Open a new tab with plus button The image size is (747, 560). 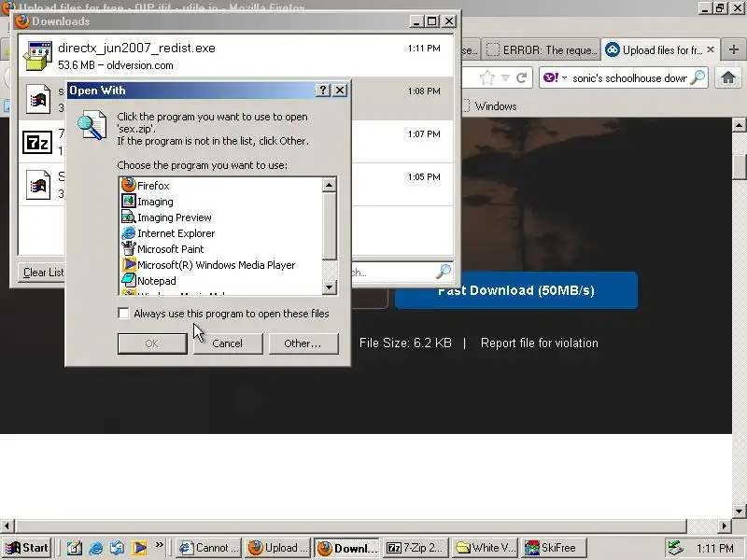click(x=734, y=49)
